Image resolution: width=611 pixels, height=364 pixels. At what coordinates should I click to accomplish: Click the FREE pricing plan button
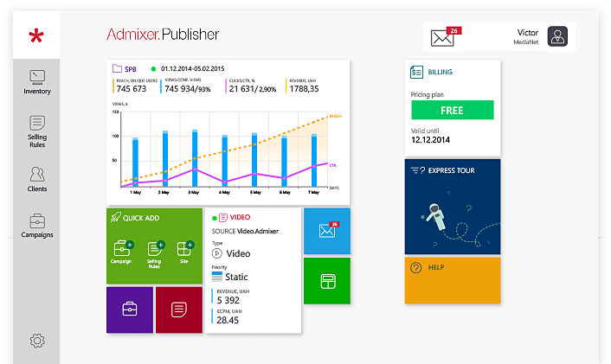pos(452,111)
